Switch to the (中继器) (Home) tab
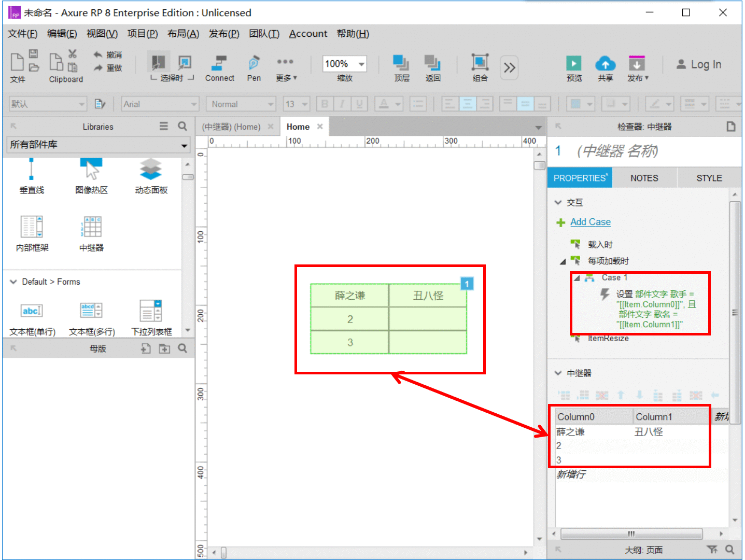This screenshot has width=745, height=560. [231, 127]
